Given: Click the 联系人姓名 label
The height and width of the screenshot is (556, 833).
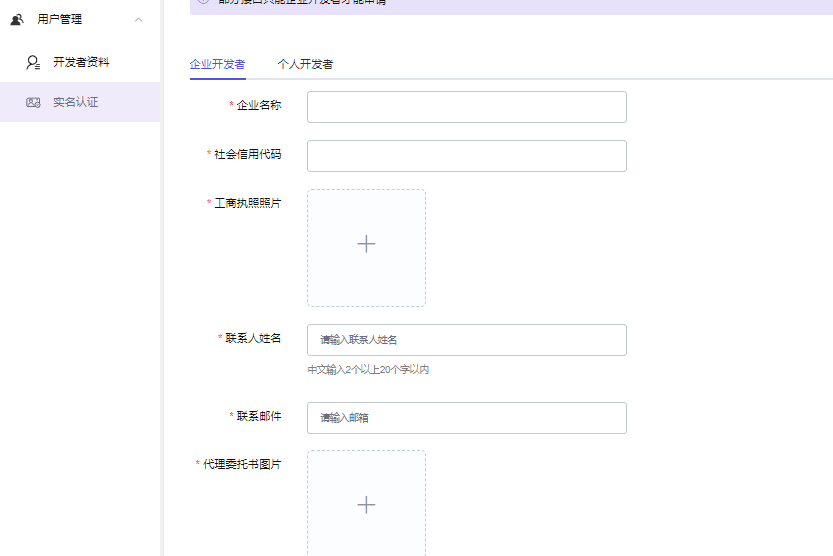Looking at the screenshot, I should click(253, 338).
